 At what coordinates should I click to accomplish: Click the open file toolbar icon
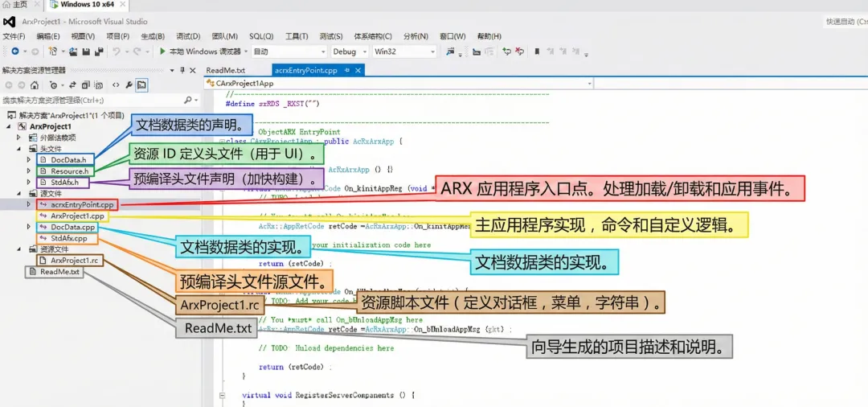tap(73, 51)
